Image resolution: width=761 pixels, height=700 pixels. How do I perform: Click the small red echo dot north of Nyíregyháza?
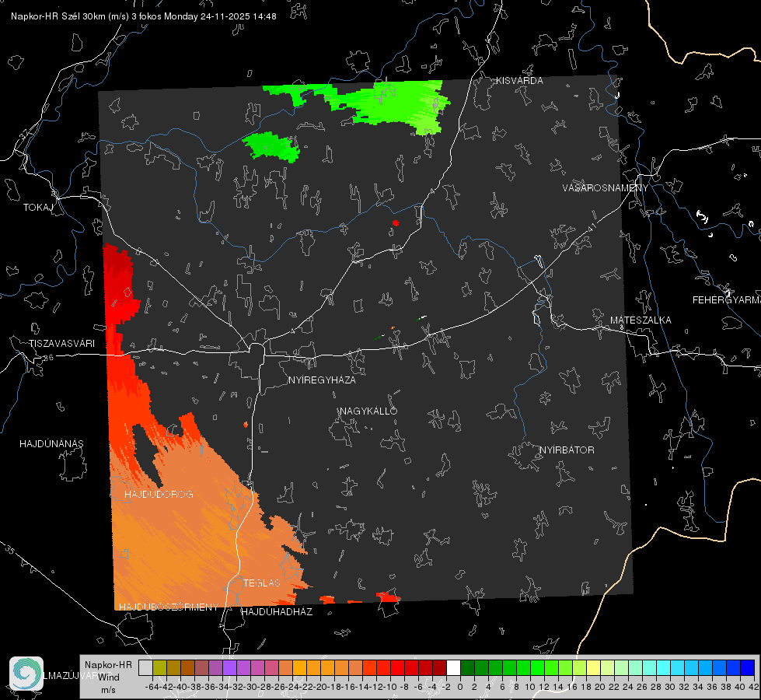click(396, 223)
